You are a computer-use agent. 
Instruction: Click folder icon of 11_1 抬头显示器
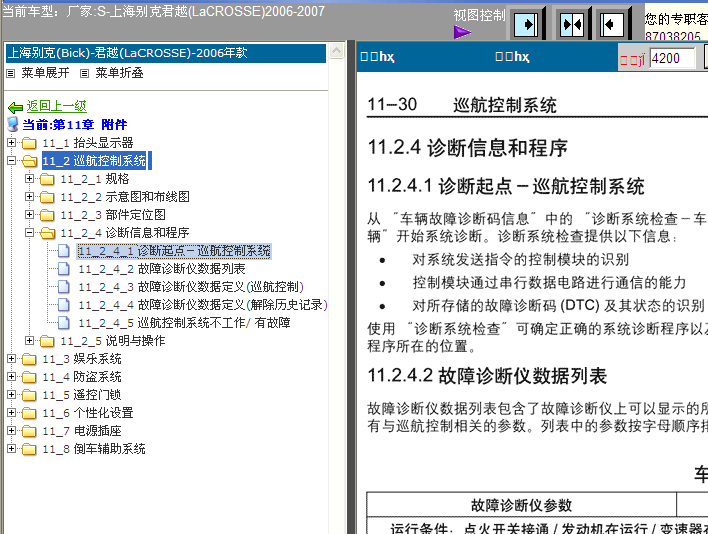[29, 143]
